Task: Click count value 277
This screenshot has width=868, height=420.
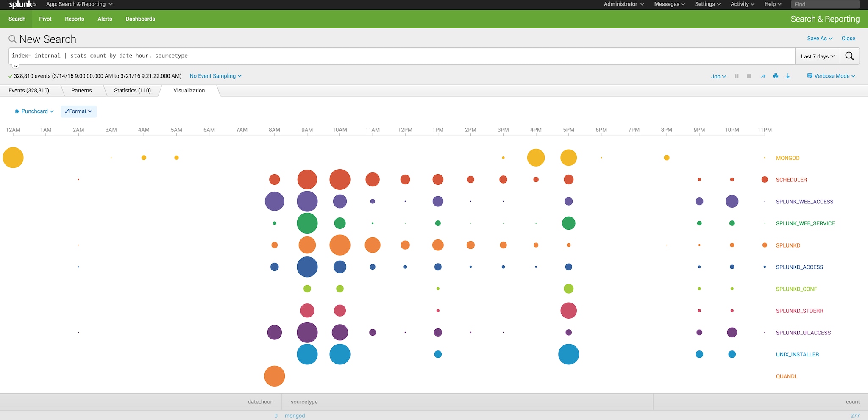Action: click(x=855, y=416)
